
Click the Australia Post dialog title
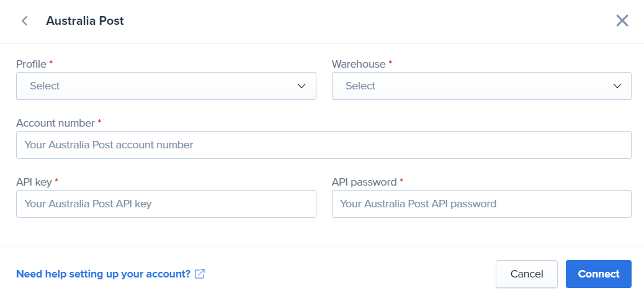[85, 20]
